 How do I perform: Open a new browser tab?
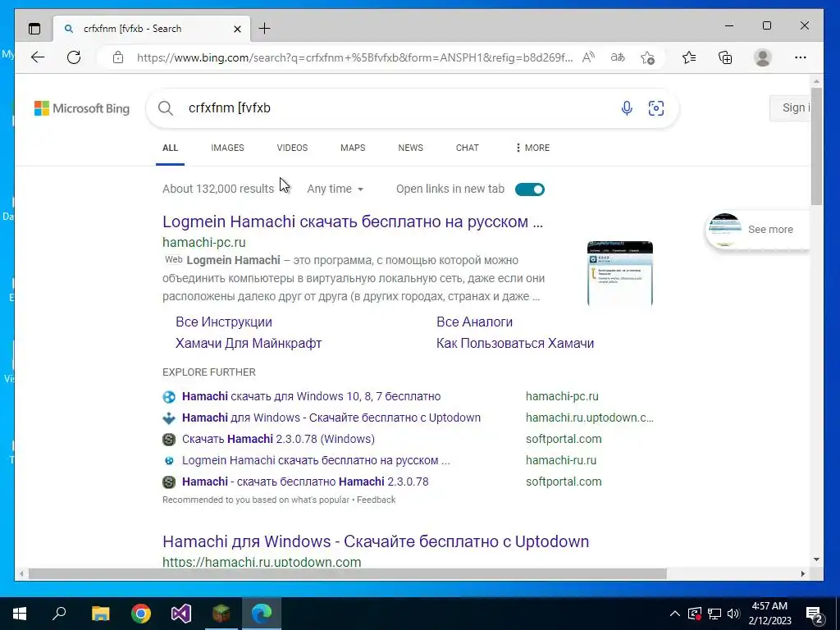[x=265, y=29]
